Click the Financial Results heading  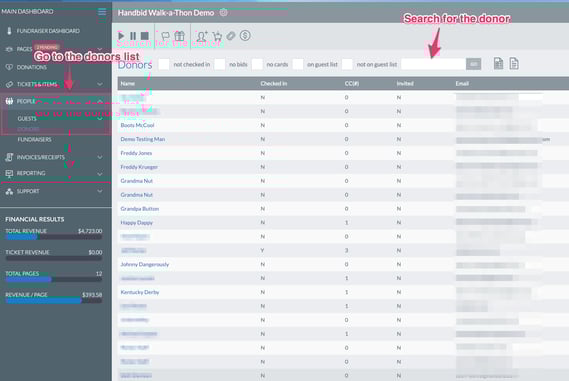coord(34,219)
